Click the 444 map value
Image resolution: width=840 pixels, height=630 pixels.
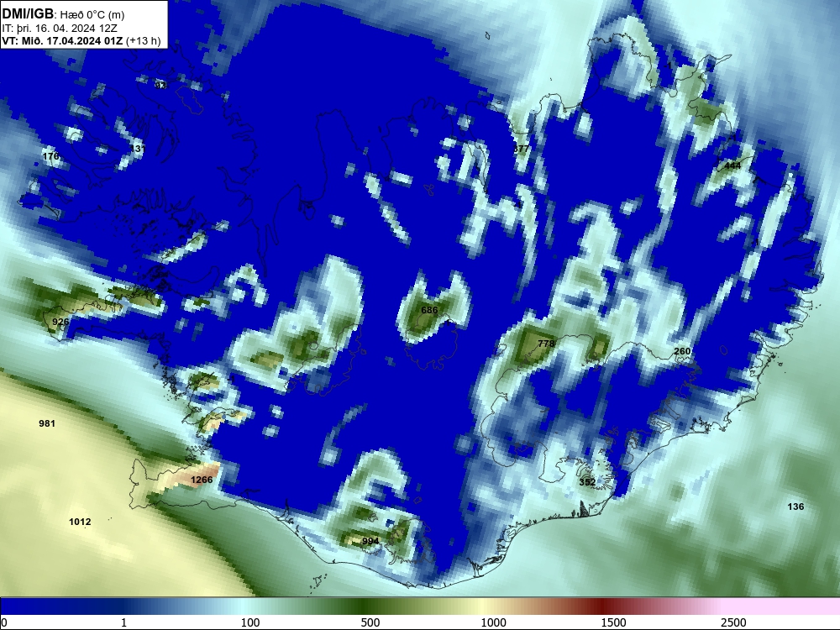732,165
